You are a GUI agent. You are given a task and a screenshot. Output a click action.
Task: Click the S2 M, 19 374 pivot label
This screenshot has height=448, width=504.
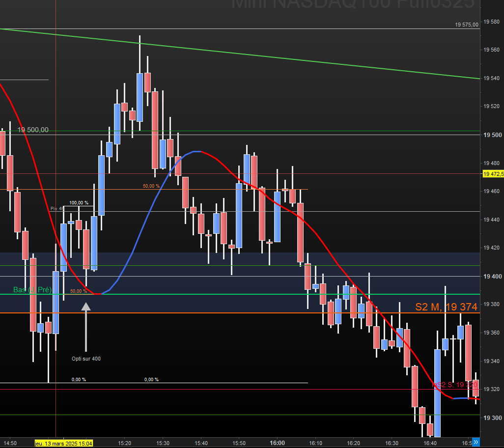coord(446,307)
